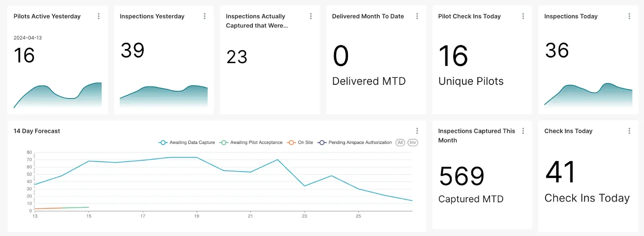Click the All legend selector button
Image resolution: width=644 pixels, height=236 pixels.
[400, 142]
